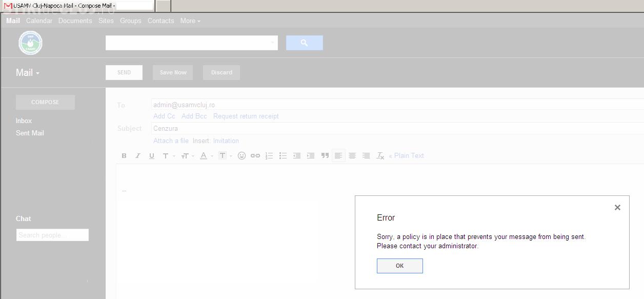Click the Search people chat field
Viewport: 644px width, 299px height.
click(x=52, y=235)
